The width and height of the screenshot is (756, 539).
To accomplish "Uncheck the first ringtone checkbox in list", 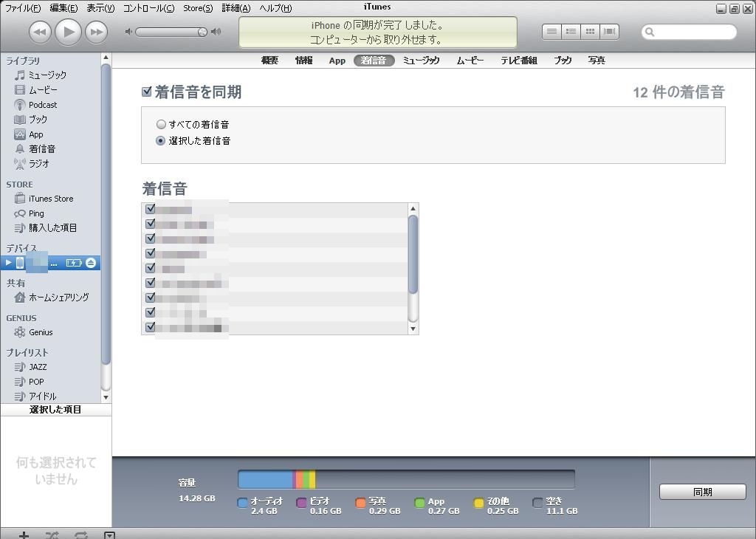I will click(151, 209).
